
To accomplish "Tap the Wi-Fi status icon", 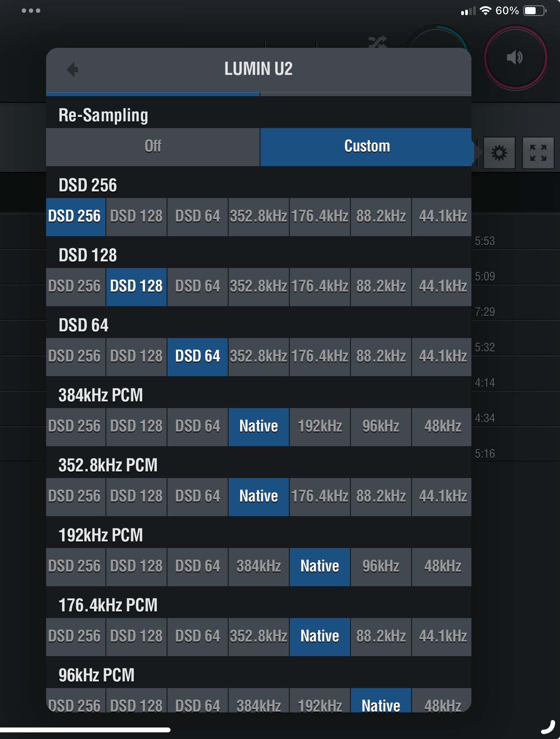I will tap(486, 11).
